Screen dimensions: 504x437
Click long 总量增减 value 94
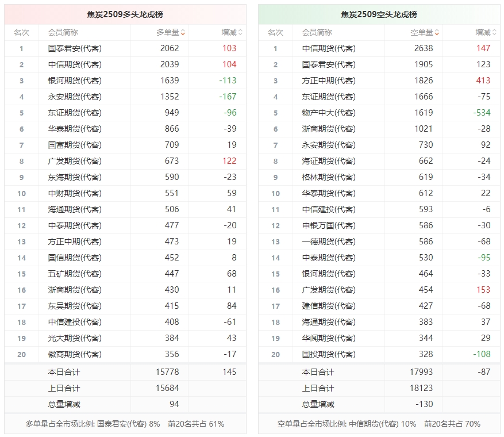click(x=174, y=404)
